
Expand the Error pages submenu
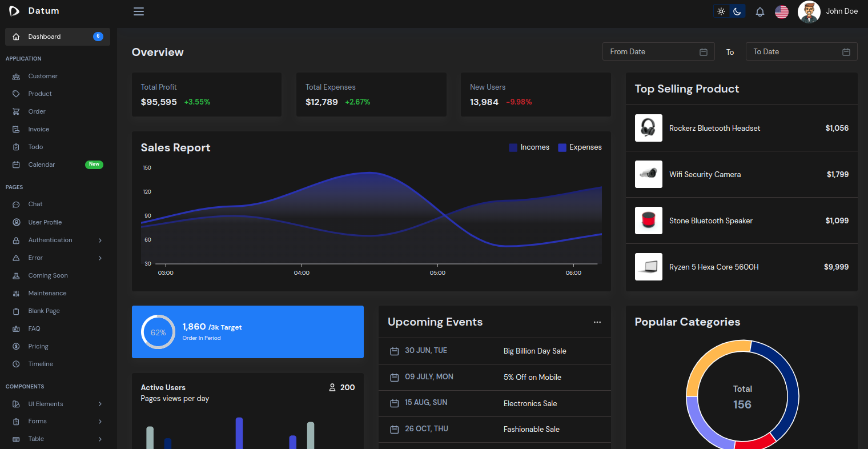pos(100,258)
